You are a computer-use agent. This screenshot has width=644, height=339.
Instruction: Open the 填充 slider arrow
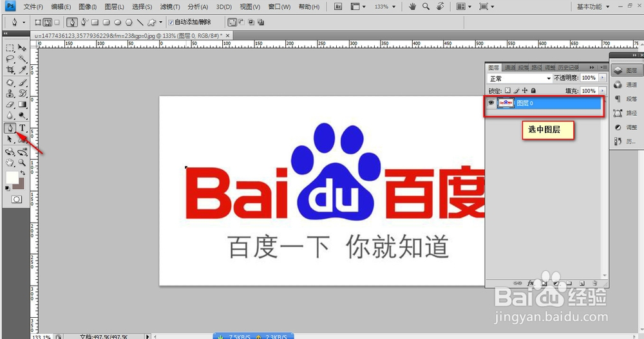pyautogui.click(x=603, y=91)
